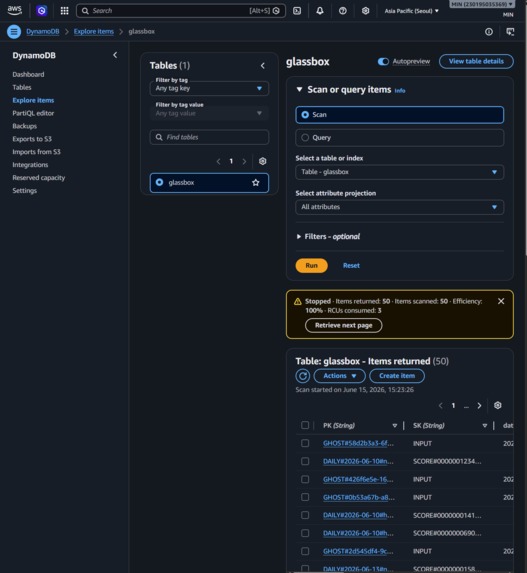Screen dimensions: 527x573
Task: Toggle Autopreview switch
Action: point(383,61)
